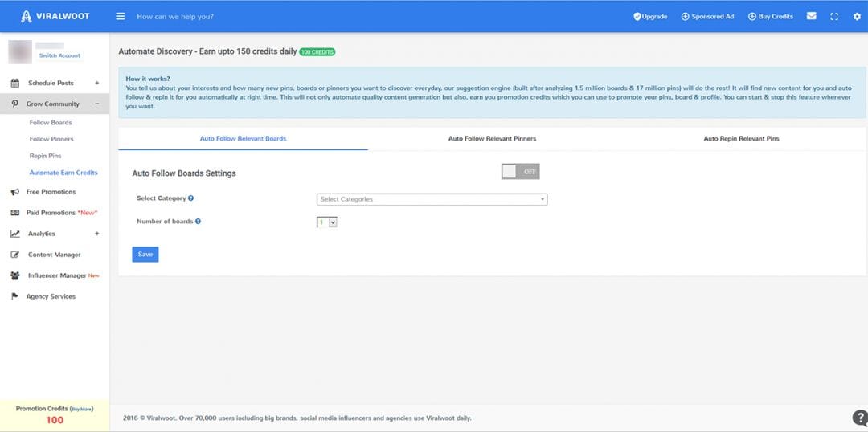Open Follow Boards submenu item
The height and width of the screenshot is (432, 868).
[51, 123]
